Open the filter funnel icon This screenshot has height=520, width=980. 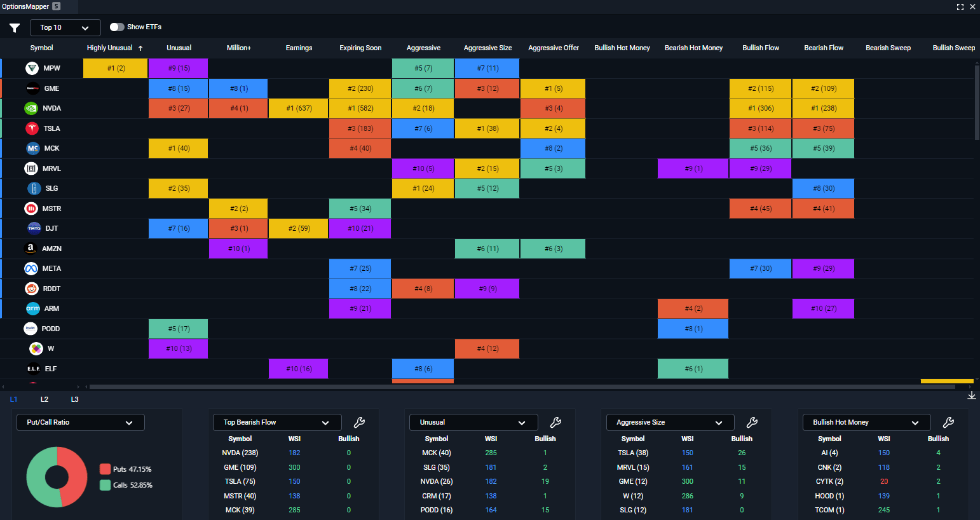pos(15,28)
